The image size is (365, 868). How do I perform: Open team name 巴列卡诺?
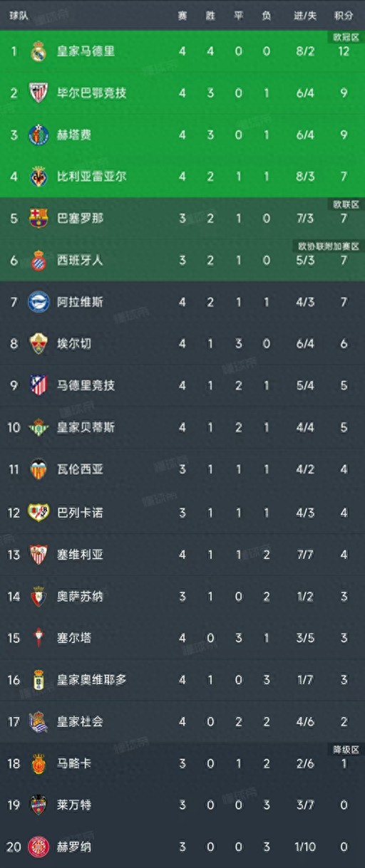tap(80, 512)
